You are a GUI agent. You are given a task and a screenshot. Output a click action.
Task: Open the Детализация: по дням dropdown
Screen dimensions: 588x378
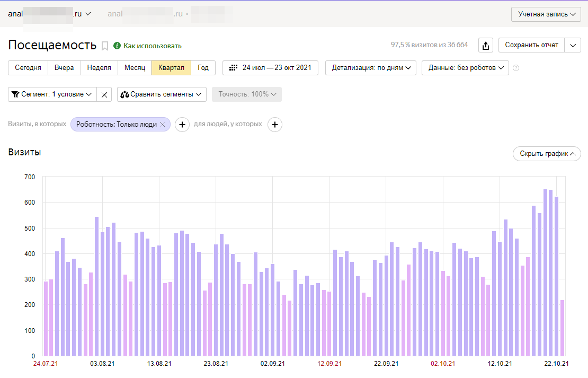[370, 68]
